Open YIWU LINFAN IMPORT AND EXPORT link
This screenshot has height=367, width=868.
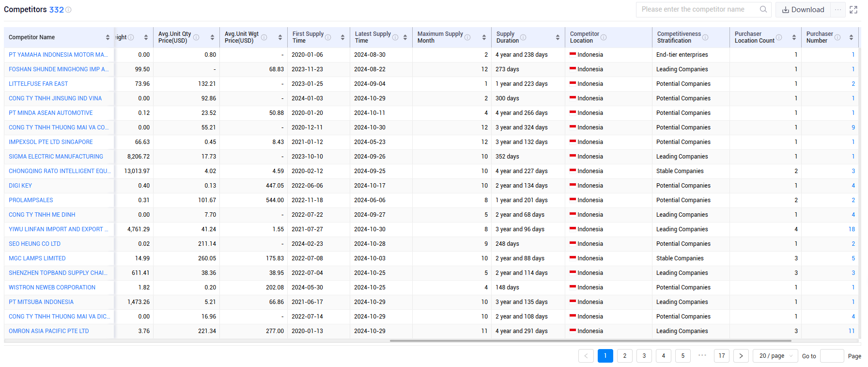(59, 229)
